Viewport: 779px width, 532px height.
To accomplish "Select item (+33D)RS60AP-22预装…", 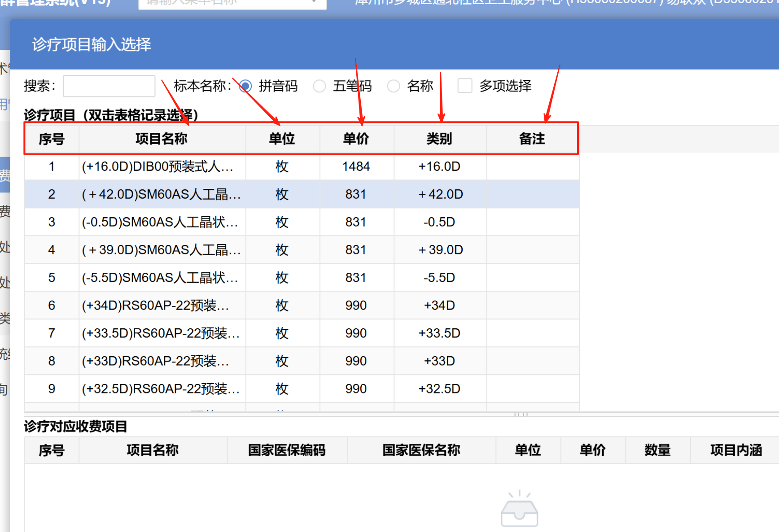I will [162, 362].
